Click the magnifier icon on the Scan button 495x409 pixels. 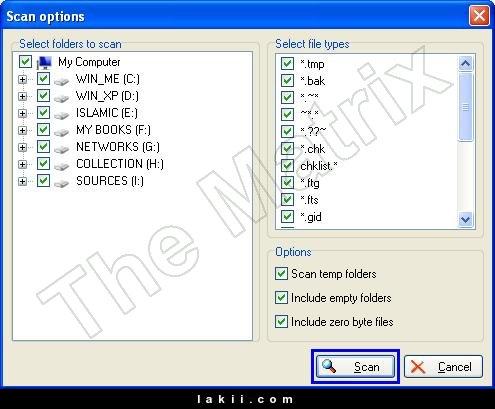(x=329, y=366)
